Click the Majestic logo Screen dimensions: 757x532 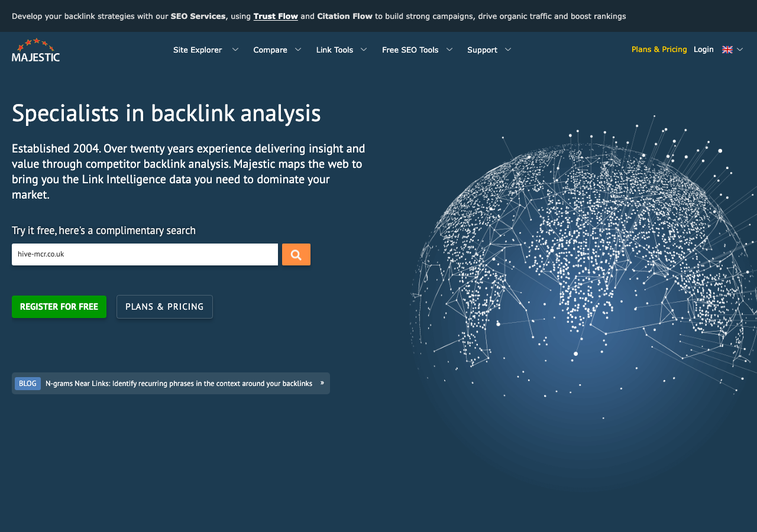[35, 50]
